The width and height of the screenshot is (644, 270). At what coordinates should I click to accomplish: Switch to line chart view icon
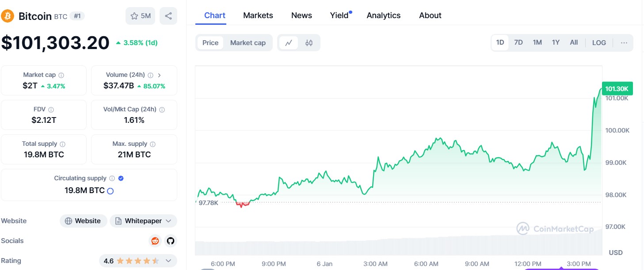click(289, 43)
